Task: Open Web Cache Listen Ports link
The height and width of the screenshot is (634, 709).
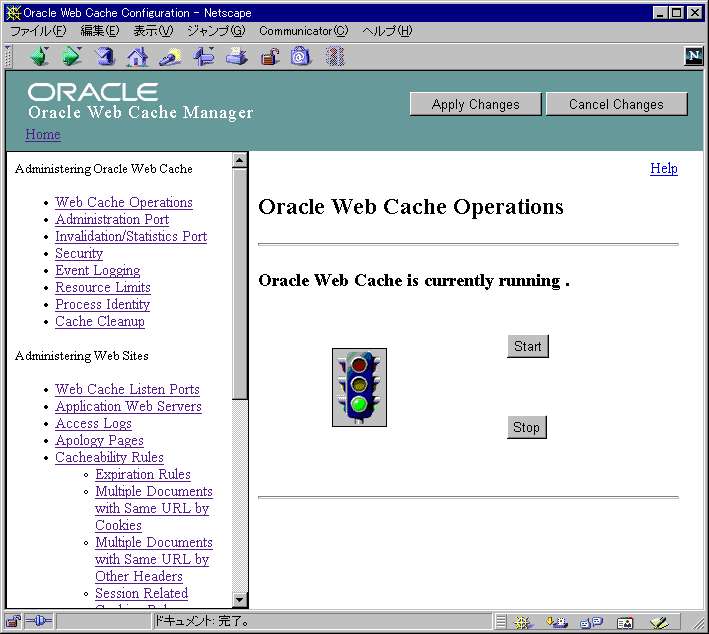Action: point(128,389)
